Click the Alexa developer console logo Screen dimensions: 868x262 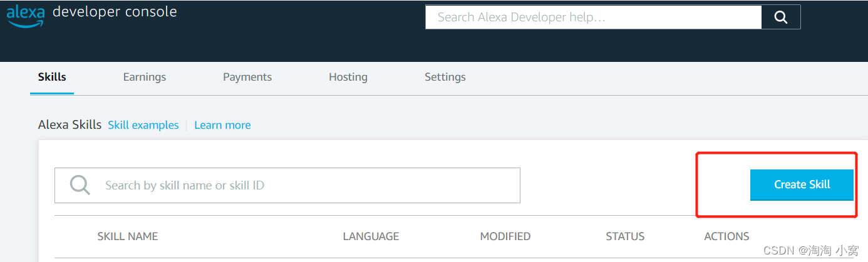[x=26, y=16]
